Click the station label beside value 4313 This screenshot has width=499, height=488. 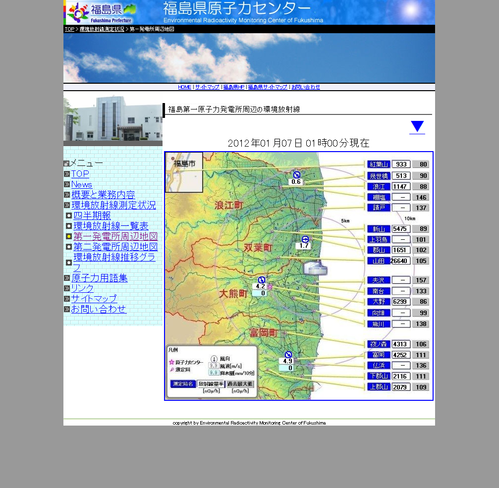tap(378, 344)
